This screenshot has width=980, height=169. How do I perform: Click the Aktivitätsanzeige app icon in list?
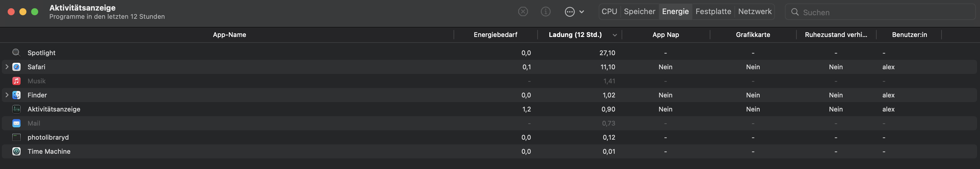point(16,109)
